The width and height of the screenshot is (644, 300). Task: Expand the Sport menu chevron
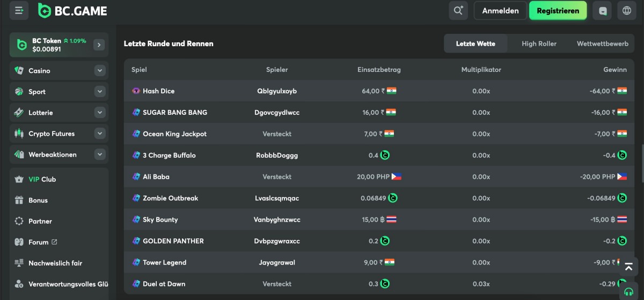point(100,92)
